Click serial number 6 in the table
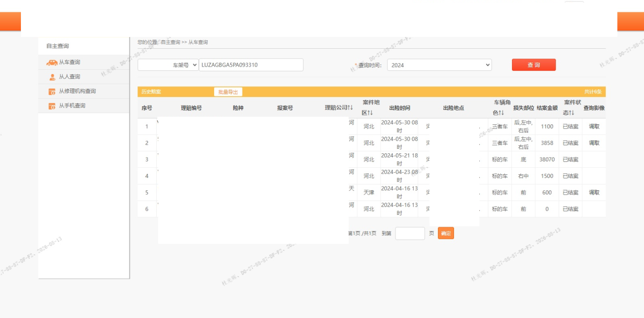The image size is (644, 318). pyautogui.click(x=147, y=209)
